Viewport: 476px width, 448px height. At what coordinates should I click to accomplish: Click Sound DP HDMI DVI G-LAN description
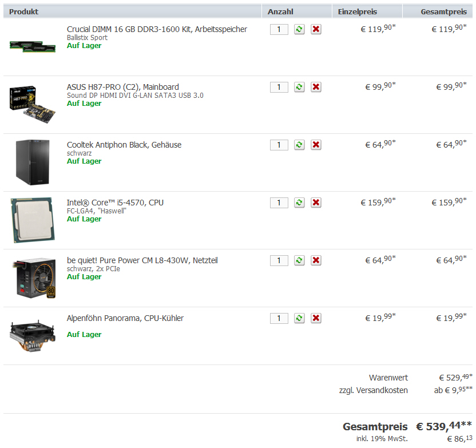click(x=135, y=96)
